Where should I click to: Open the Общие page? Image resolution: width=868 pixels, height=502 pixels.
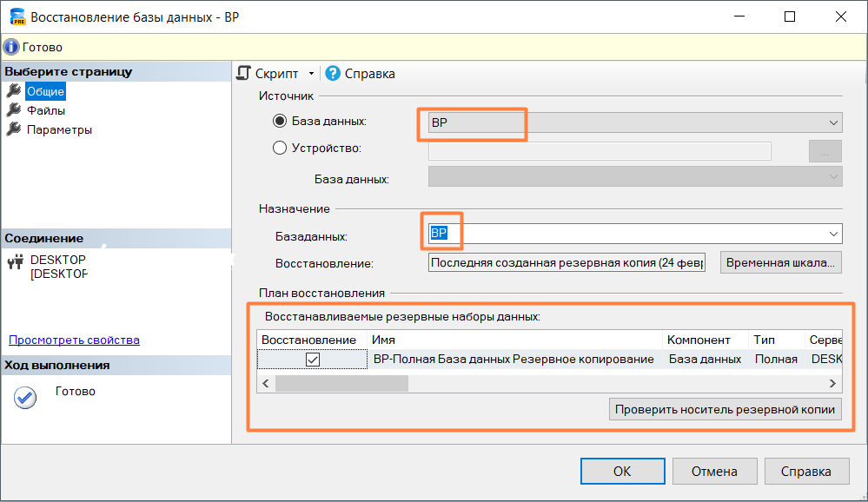tap(46, 91)
